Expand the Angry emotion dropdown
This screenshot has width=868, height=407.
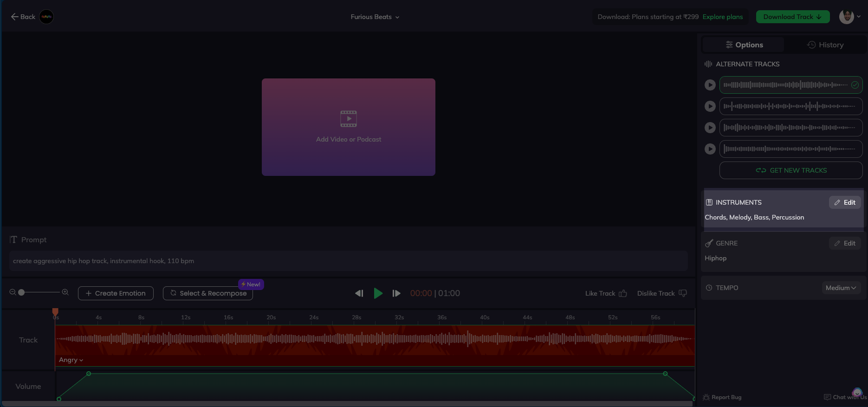[x=71, y=360]
